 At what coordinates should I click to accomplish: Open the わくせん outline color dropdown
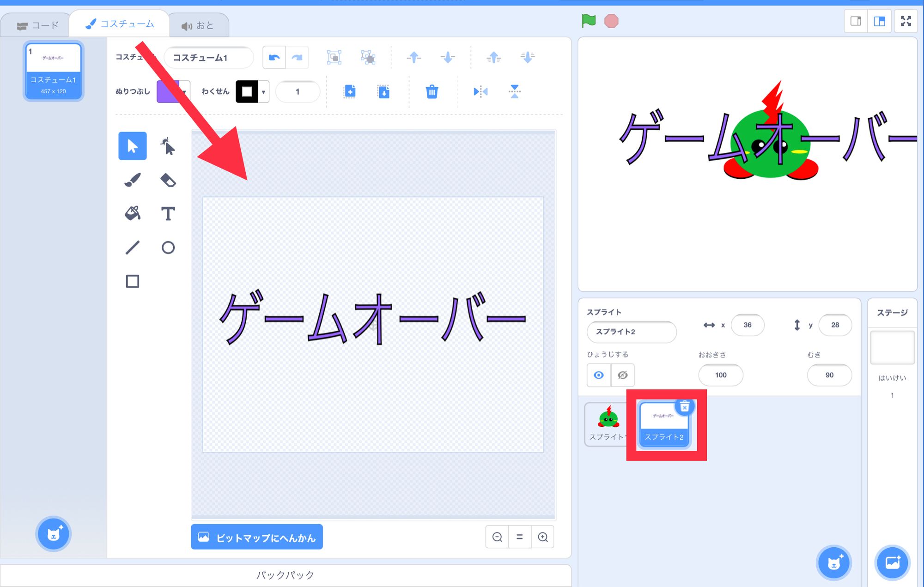click(x=263, y=91)
